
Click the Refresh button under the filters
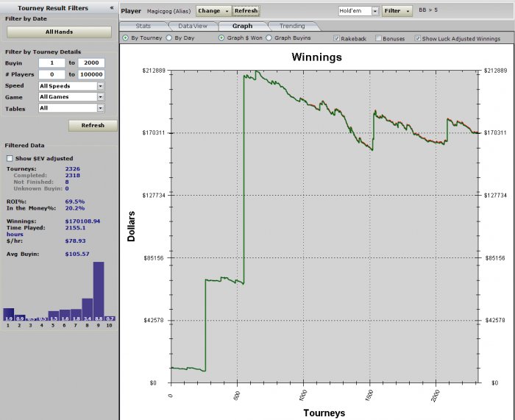pos(93,125)
